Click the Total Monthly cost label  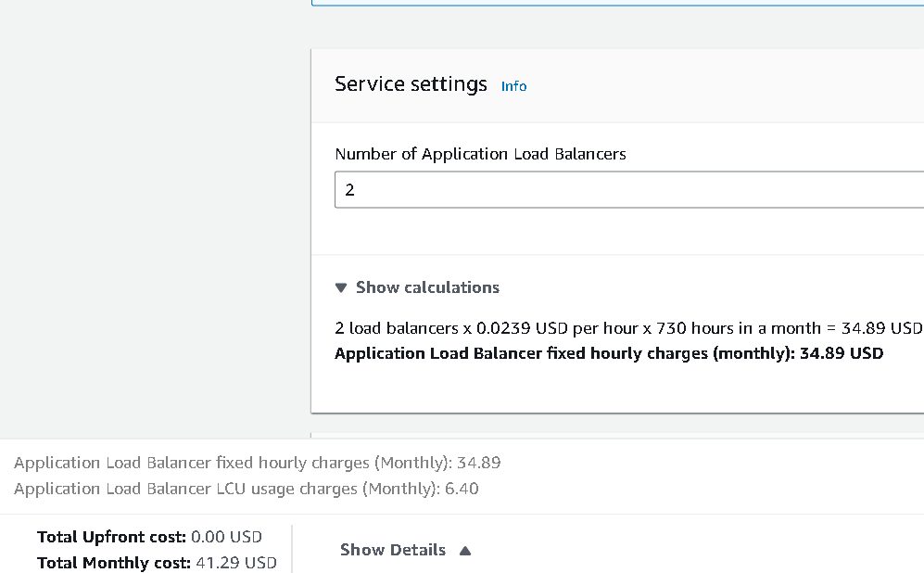(x=114, y=563)
